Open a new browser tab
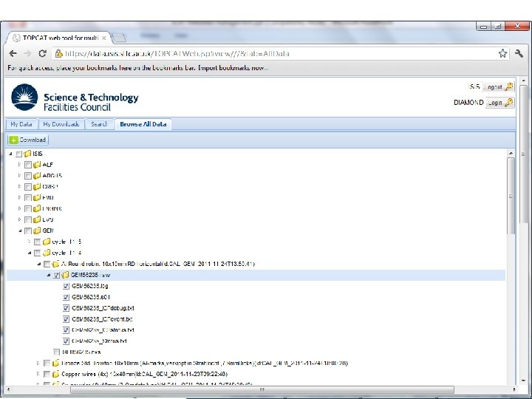 tap(119, 38)
